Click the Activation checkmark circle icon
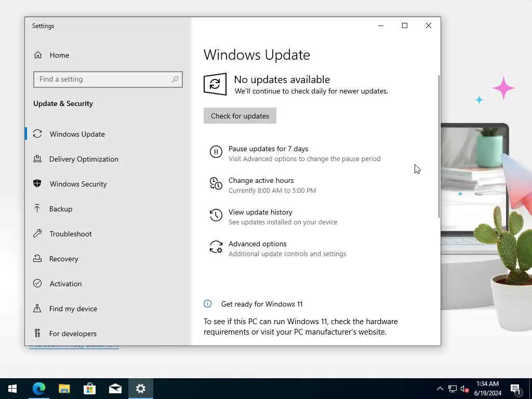This screenshot has width=532, height=399. pos(37,283)
